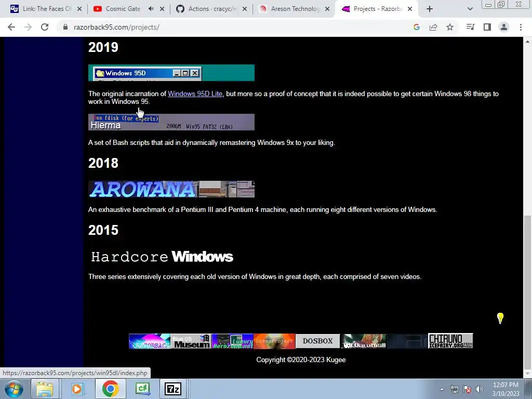Open the Hierma project banner
This screenshot has height=399, width=532.
(x=171, y=122)
